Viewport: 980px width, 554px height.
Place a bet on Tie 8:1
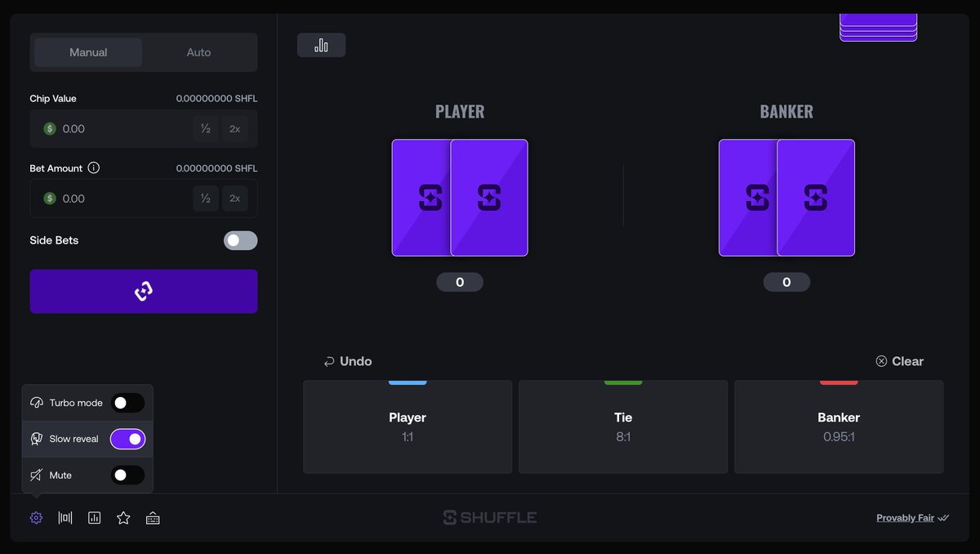coord(623,427)
